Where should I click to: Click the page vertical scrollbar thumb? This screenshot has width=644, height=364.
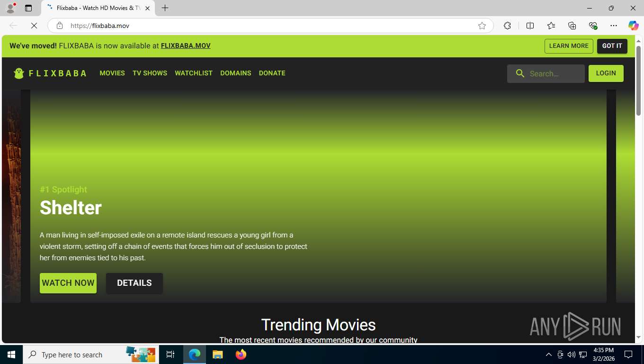pos(638,81)
